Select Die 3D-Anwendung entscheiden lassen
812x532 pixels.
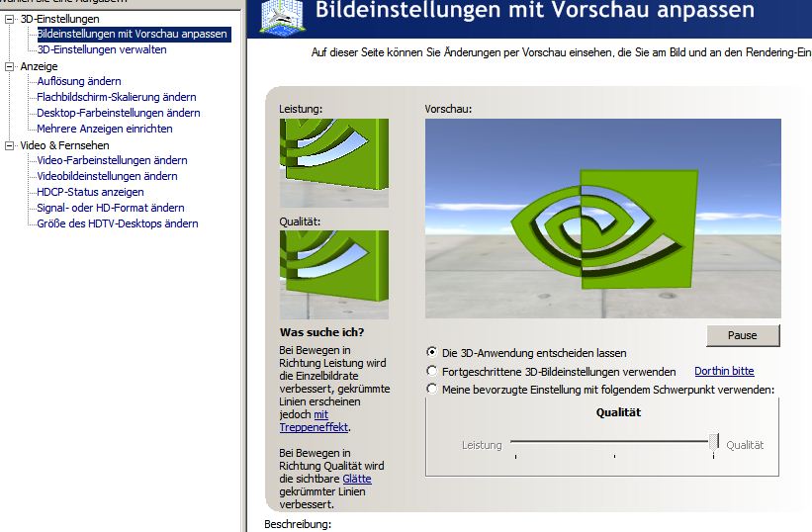click(431, 352)
